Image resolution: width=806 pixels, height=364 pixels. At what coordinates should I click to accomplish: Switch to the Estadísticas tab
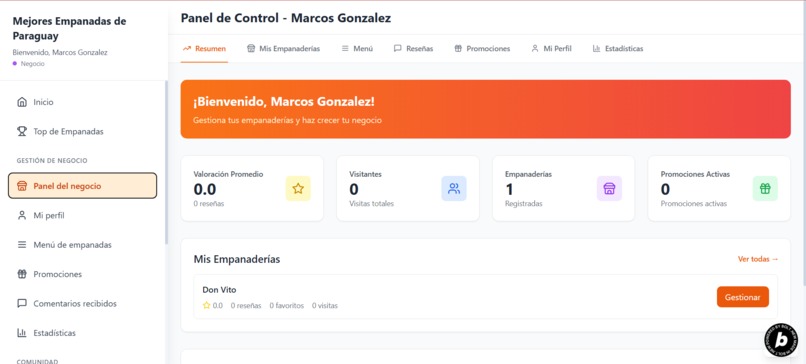[x=618, y=49]
